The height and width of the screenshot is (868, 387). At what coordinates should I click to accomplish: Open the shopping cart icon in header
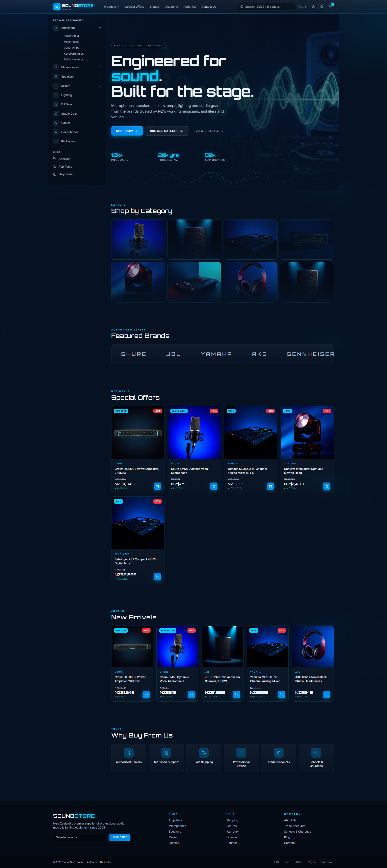[x=330, y=7]
